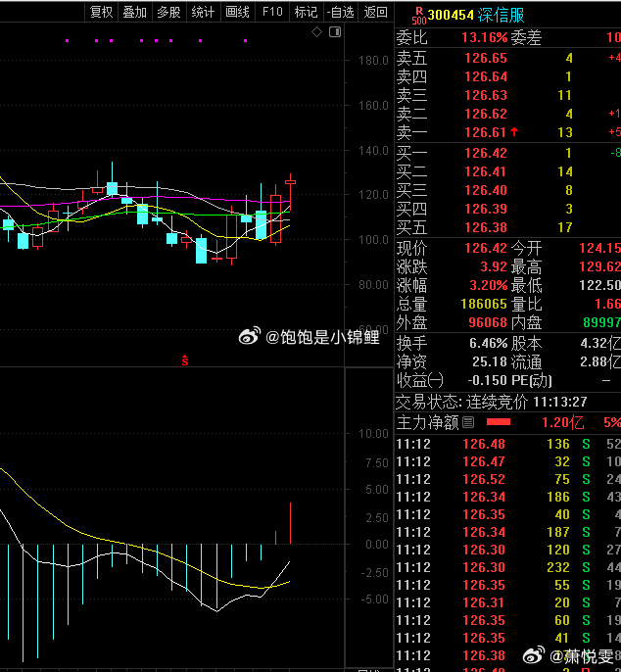Screen dimensions: 621x672
Task: Select 卖二 price 126.62
Action: 486,114
